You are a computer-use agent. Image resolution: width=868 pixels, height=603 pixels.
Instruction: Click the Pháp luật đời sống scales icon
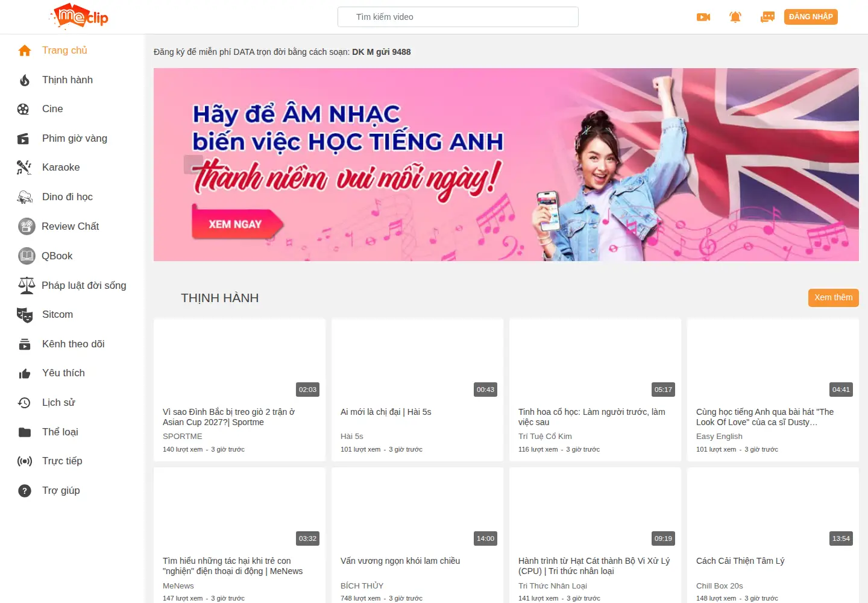tap(27, 285)
